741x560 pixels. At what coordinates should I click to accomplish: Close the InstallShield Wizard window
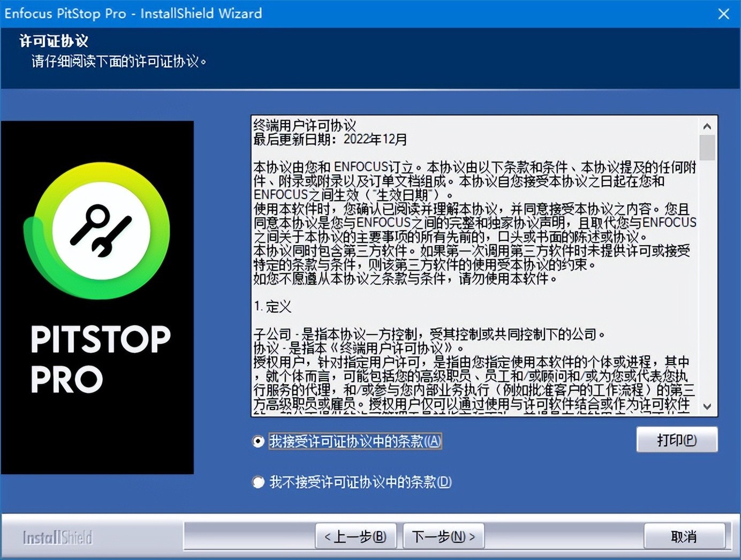[x=724, y=14]
